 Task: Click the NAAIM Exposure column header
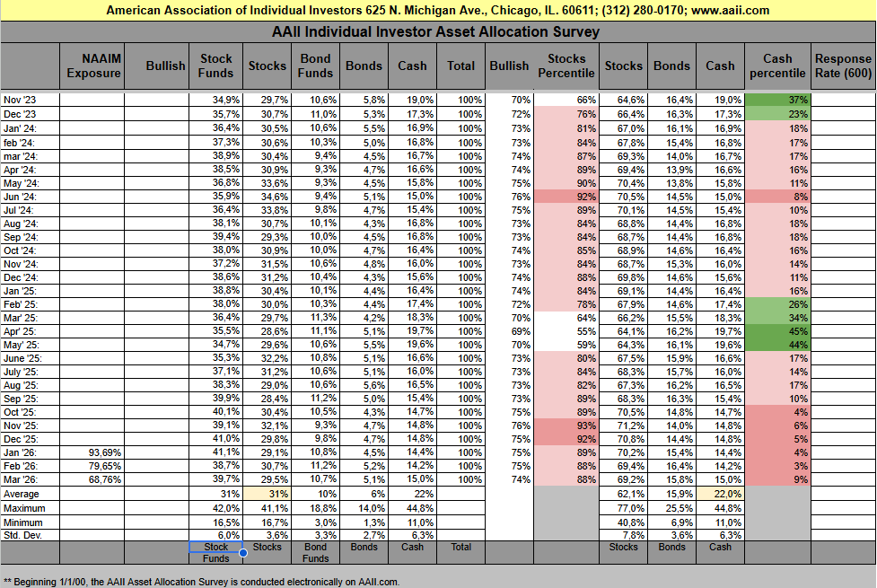point(93,66)
